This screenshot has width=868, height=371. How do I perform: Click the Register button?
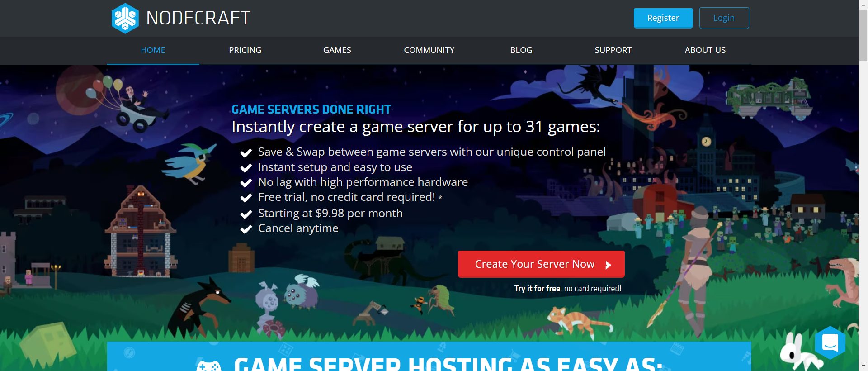coord(663,18)
